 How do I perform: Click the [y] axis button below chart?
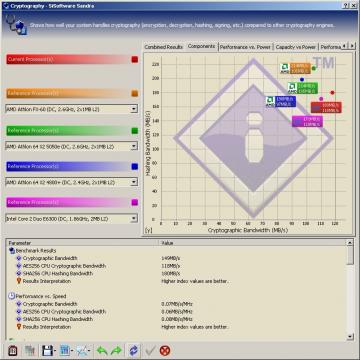[148, 230]
